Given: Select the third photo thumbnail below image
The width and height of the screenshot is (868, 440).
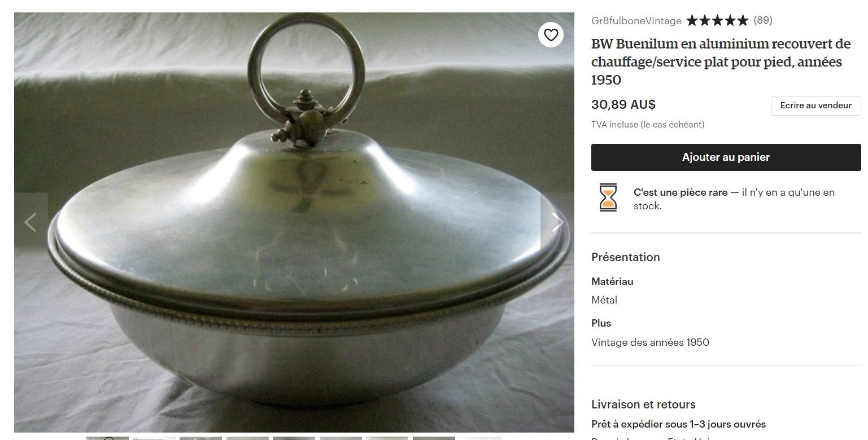Looking at the screenshot, I should (x=200, y=438).
